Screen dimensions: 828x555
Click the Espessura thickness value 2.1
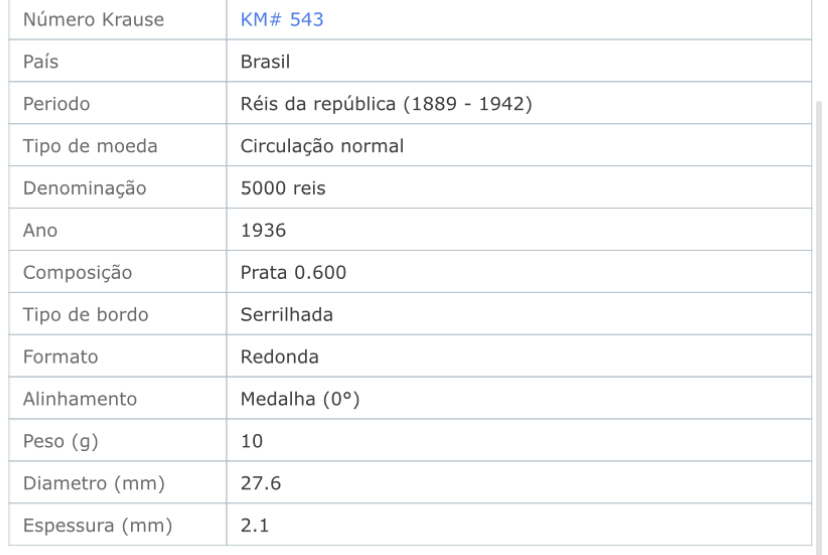(x=255, y=526)
